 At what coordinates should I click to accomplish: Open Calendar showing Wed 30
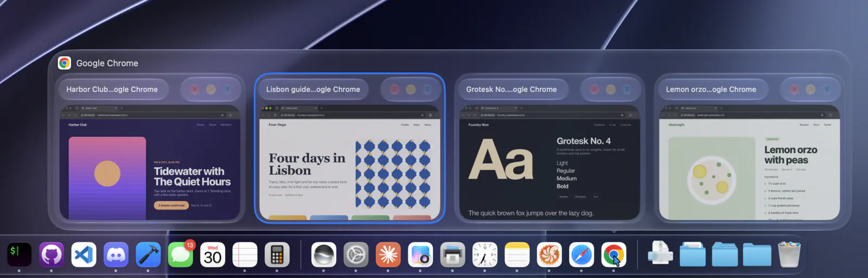pos(213,255)
